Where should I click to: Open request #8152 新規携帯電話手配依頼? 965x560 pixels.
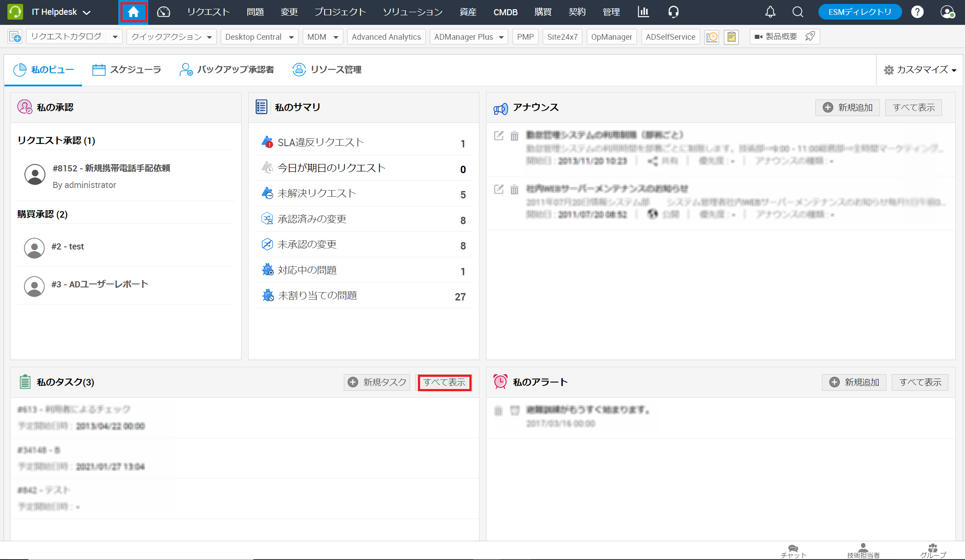click(111, 168)
